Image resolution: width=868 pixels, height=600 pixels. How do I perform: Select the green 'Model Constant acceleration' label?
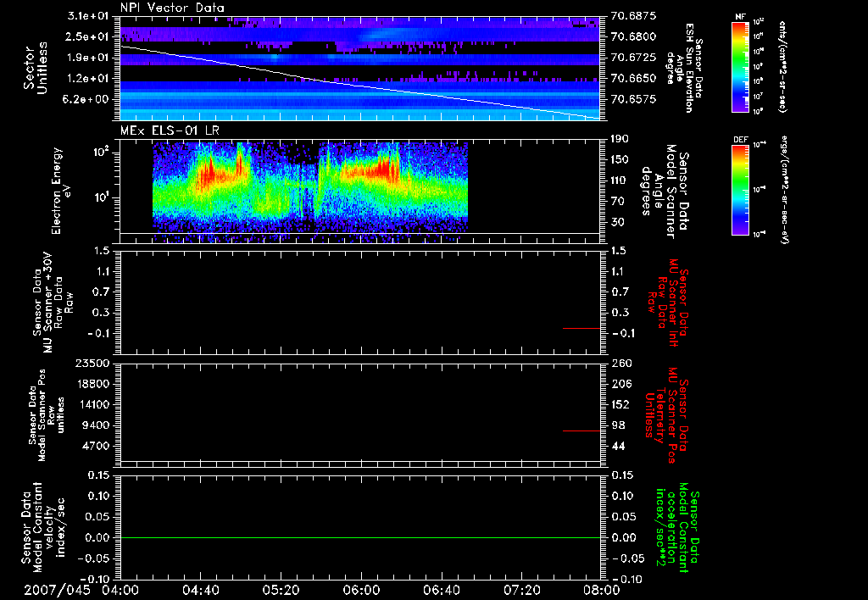click(676, 528)
